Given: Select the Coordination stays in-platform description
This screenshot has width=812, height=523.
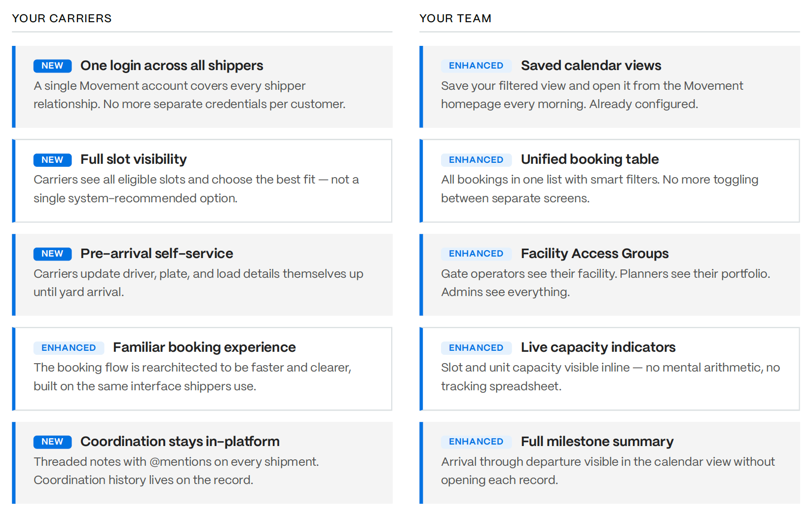Looking at the screenshot, I should [x=176, y=471].
